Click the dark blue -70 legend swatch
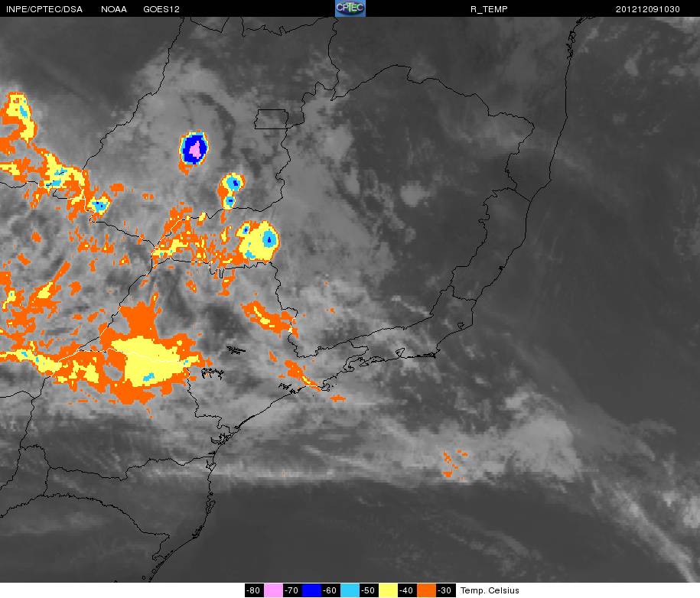The width and height of the screenshot is (700, 598). (311, 590)
